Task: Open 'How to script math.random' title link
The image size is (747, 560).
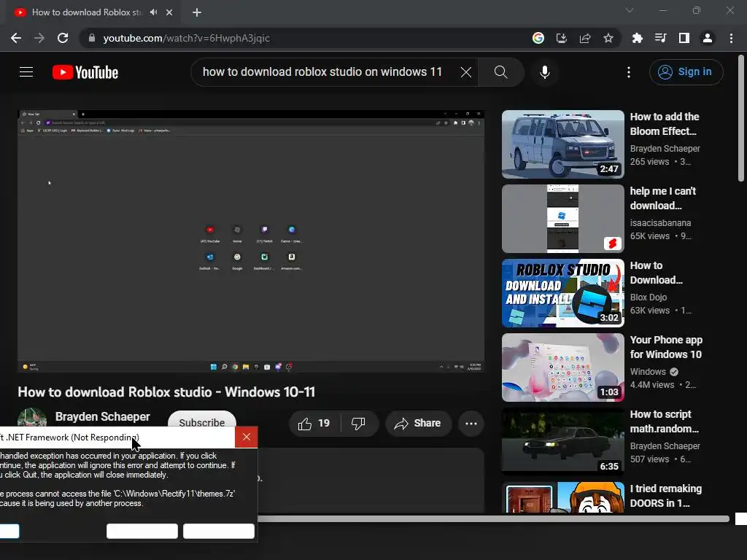Action: 664,421
